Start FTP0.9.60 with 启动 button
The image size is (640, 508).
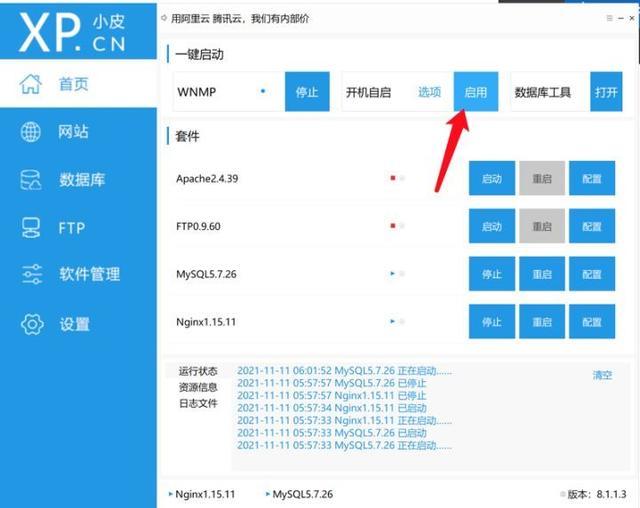(492, 226)
